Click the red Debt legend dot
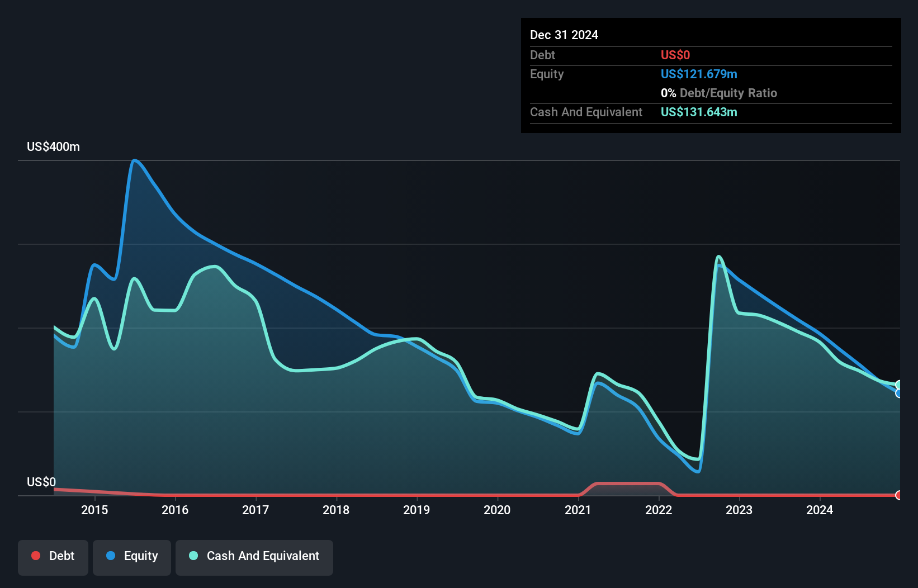This screenshot has width=918, height=588. [x=36, y=556]
